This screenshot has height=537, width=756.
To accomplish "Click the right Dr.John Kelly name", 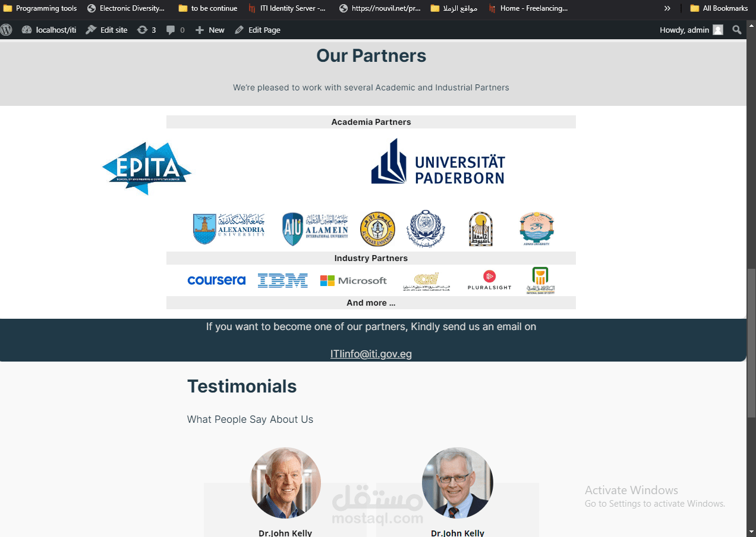I will pos(458,533).
